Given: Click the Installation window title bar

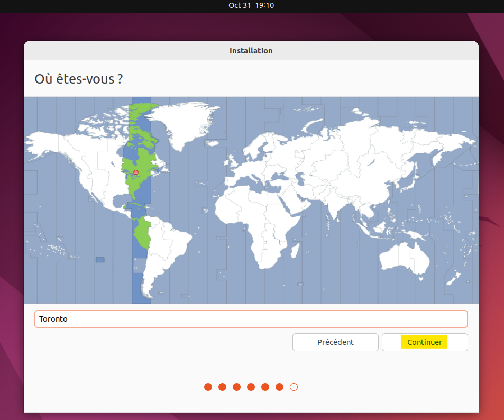Looking at the screenshot, I should (251, 51).
